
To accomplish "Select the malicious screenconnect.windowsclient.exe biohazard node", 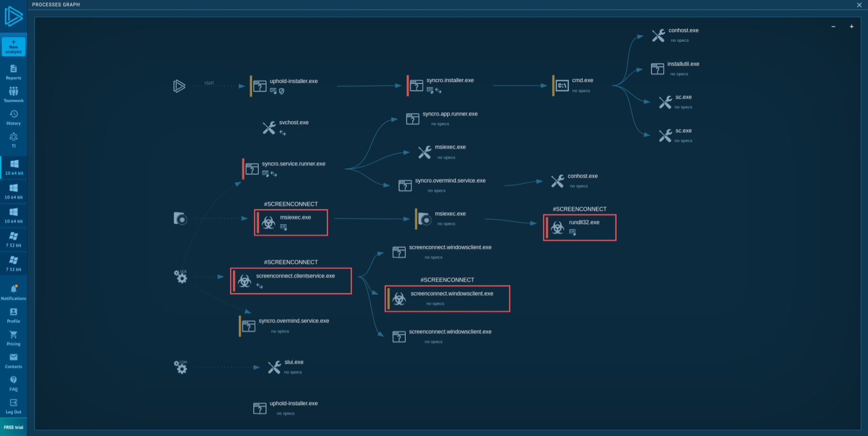I will 447,298.
